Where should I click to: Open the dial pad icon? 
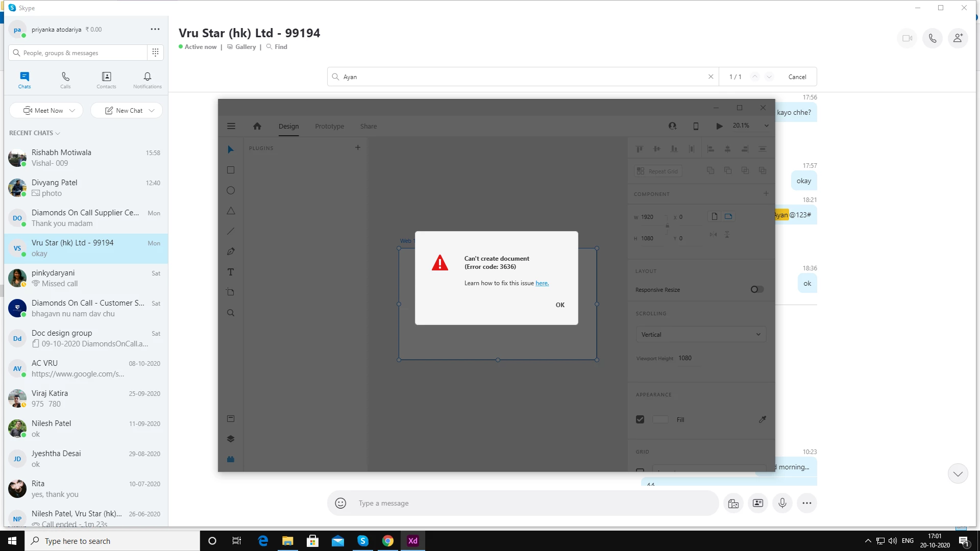tap(155, 53)
